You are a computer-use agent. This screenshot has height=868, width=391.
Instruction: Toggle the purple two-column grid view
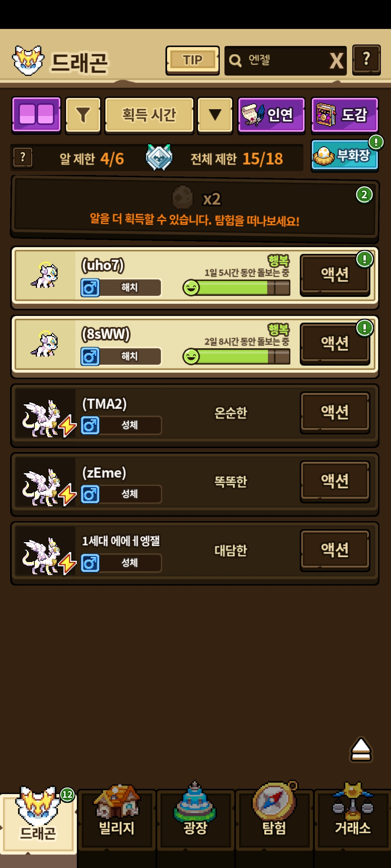click(36, 115)
